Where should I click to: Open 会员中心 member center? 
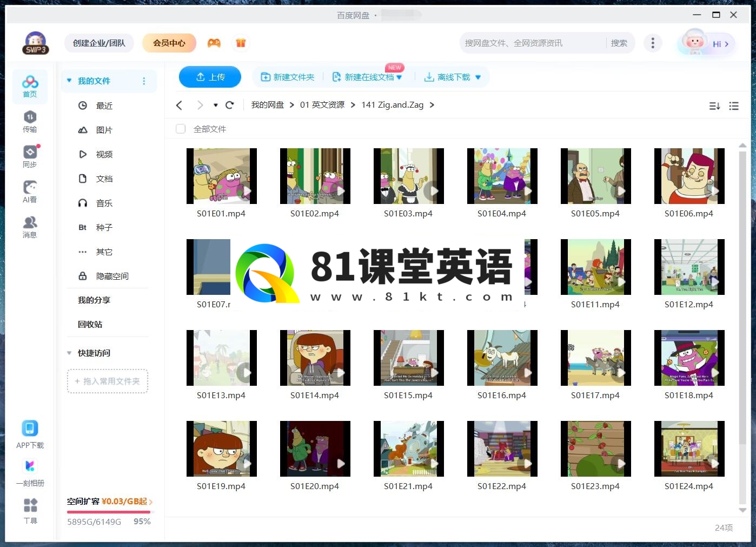pyautogui.click(x=169, y=43)
